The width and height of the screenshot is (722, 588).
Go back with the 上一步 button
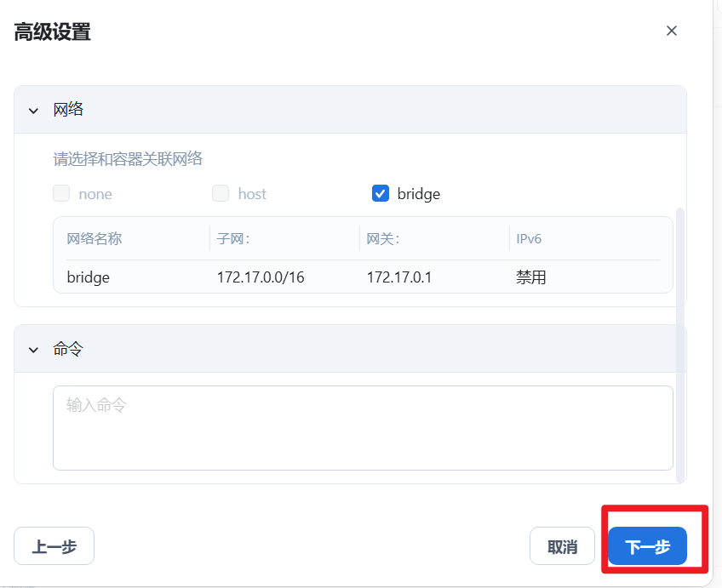pos(54,546)
